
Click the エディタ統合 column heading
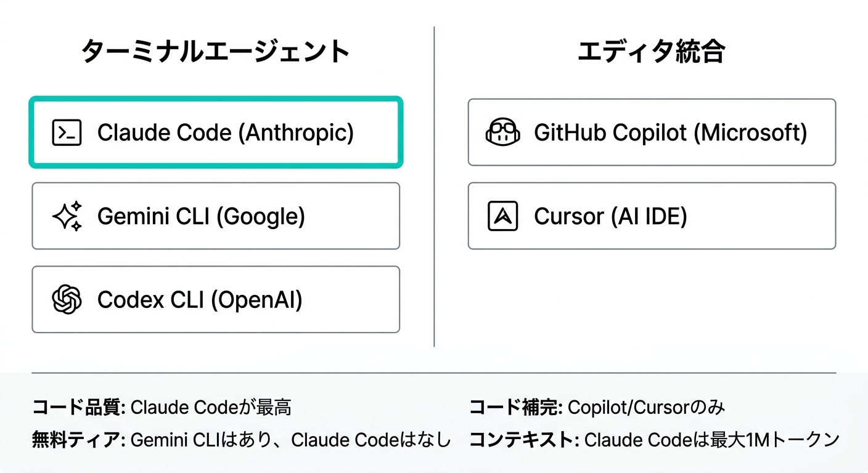pyautogui.click(x=651, y=52)
